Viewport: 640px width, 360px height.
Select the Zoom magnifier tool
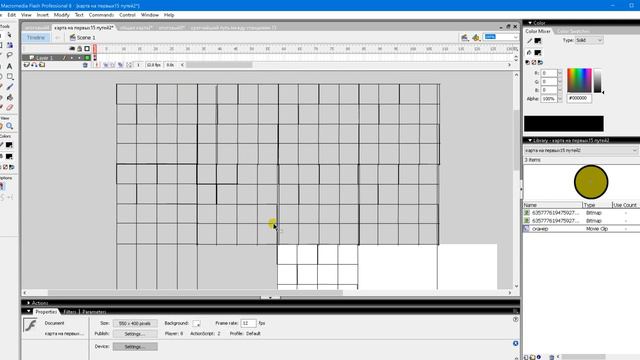(9, 126)
